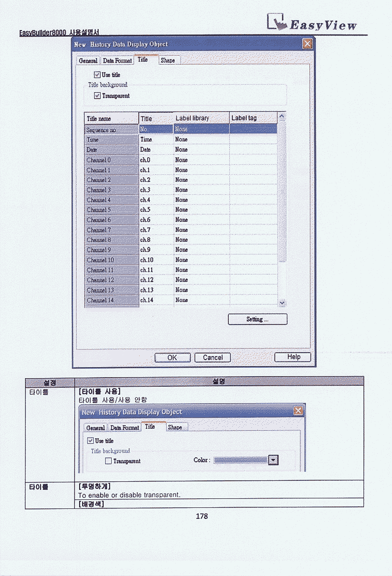Viewport: 392px width, 576px height.
Task: Click the title background color swatch
Action: tap(240, 460)
